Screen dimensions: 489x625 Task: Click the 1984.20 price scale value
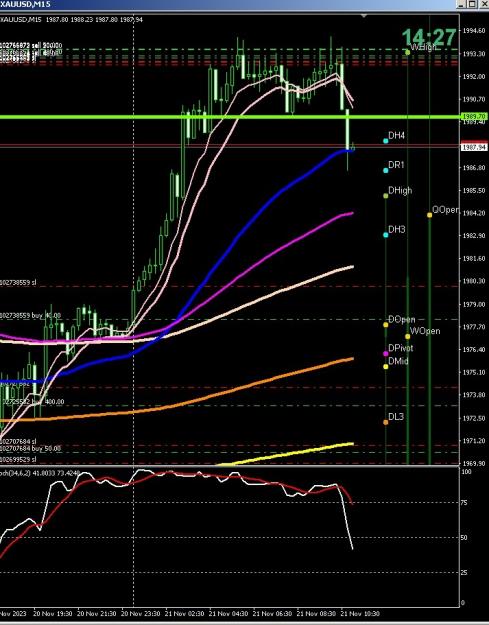coord(474,213)
